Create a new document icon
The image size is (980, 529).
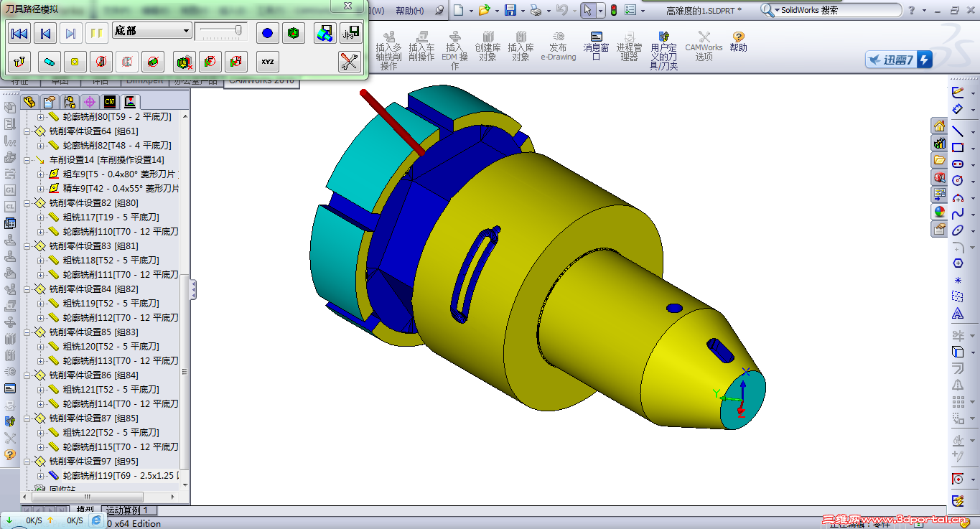click(458, 10)
